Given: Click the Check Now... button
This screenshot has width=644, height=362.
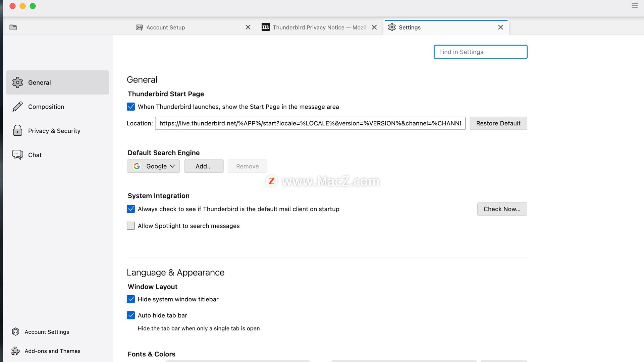Looking at the screenshot, I should (x=502, y=209).
